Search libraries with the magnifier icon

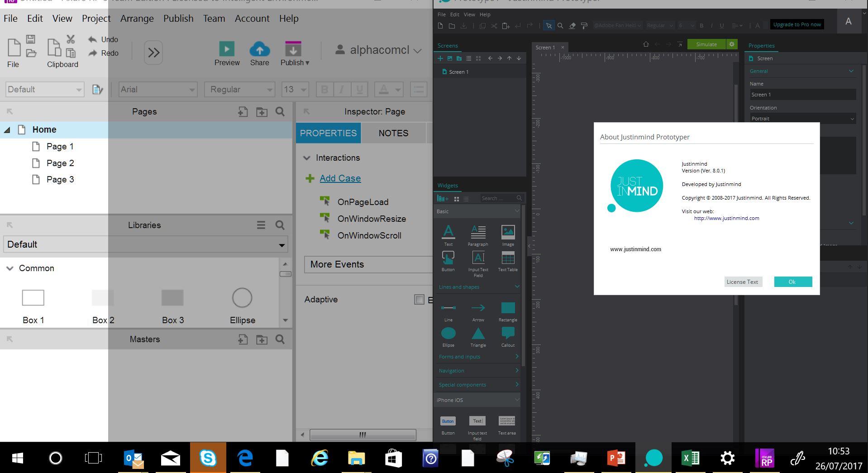point(280,225)
